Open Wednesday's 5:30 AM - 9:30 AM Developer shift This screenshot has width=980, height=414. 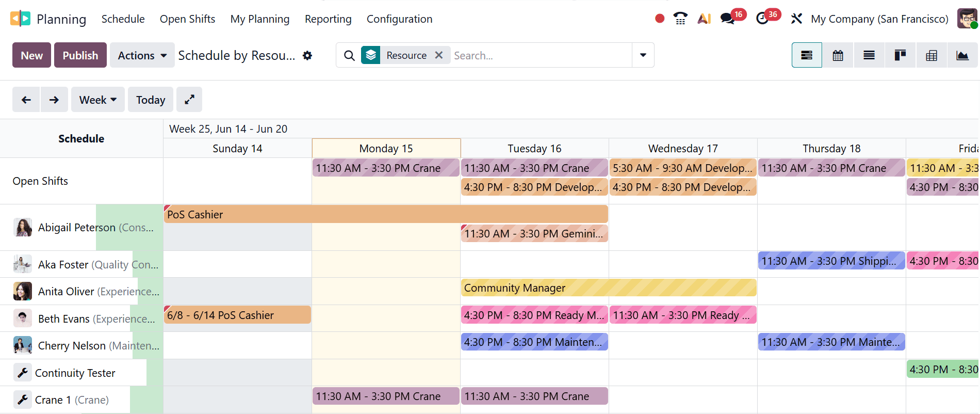click(x=683, y=168)
